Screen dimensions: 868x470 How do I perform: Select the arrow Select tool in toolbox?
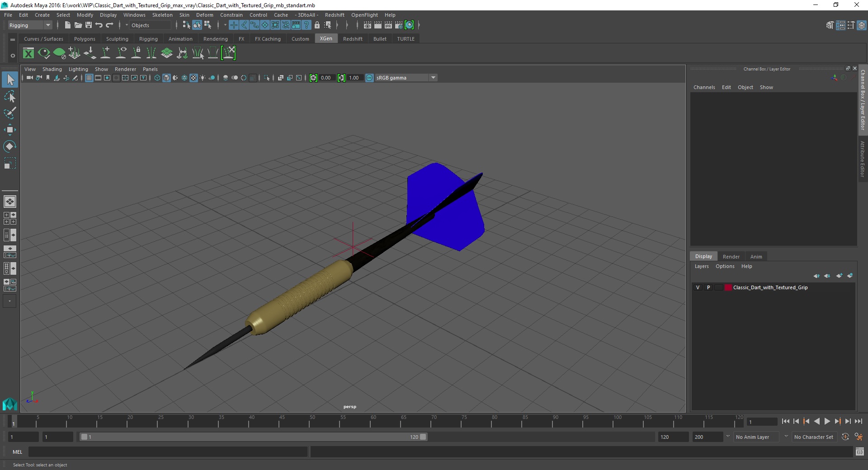tap(10, 80)
